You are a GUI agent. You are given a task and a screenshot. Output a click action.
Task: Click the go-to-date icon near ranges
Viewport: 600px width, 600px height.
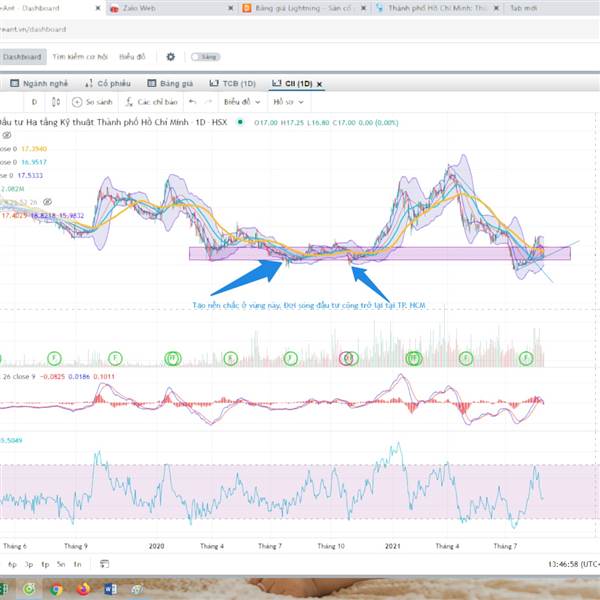pyautogui.click(x=104, y=564)
